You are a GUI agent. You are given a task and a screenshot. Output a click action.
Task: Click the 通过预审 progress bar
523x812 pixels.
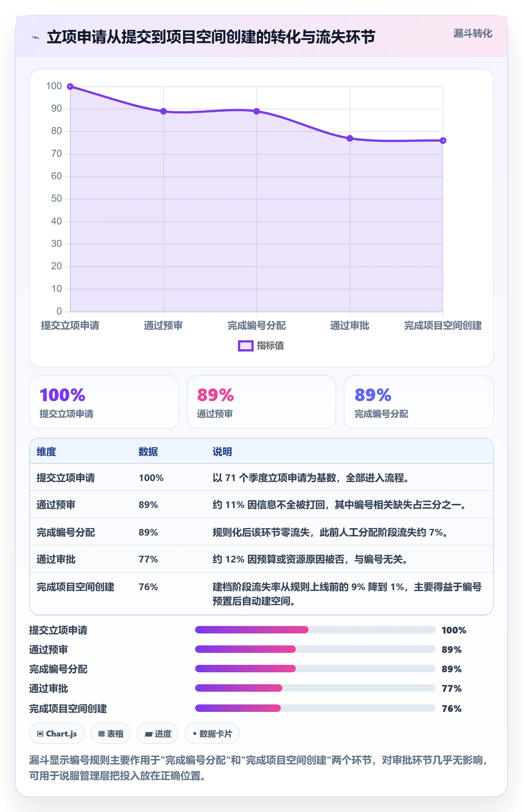tap(315, 649)
